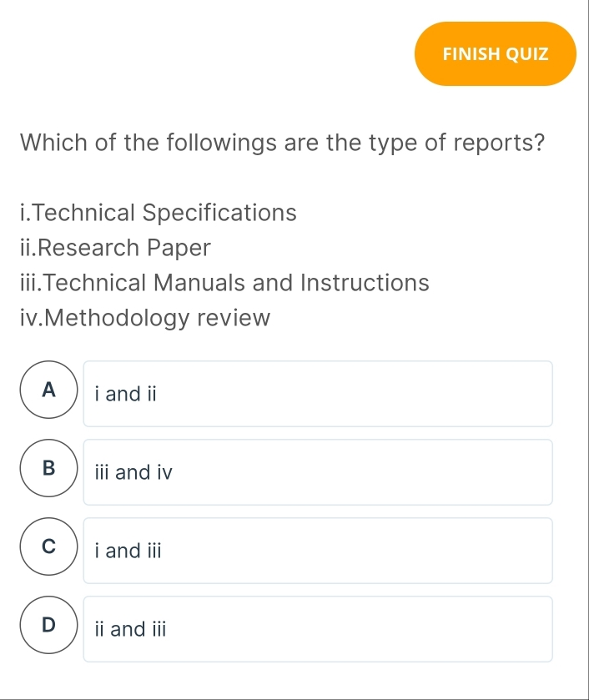Select option A circle

pyautogui.click(x=48, y=389)
